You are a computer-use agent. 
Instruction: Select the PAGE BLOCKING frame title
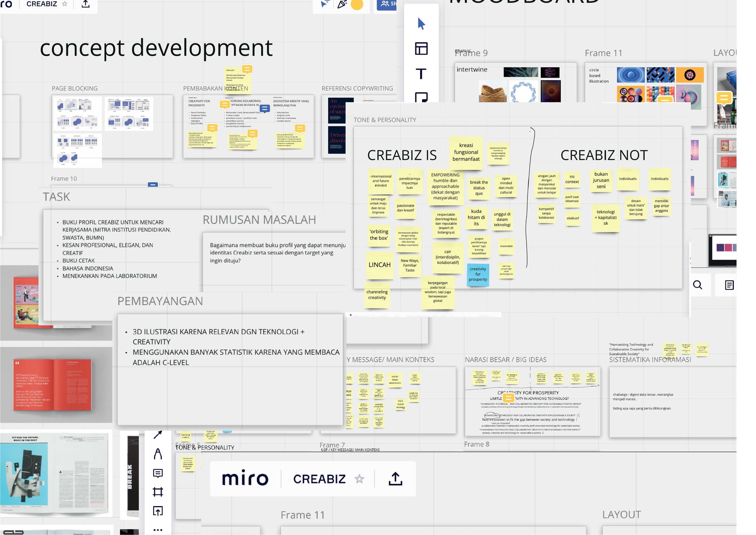[75, 88]
